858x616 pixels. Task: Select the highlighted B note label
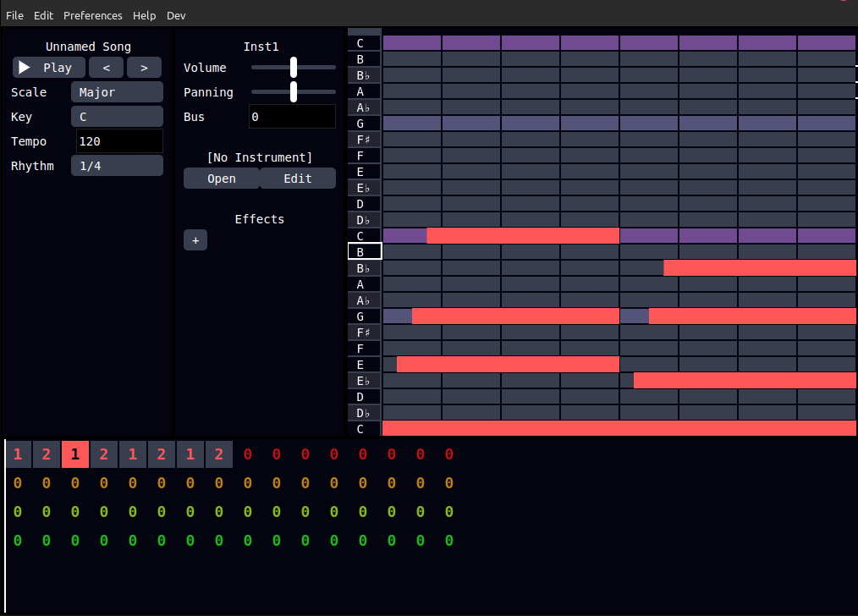(x=364, y=251)
